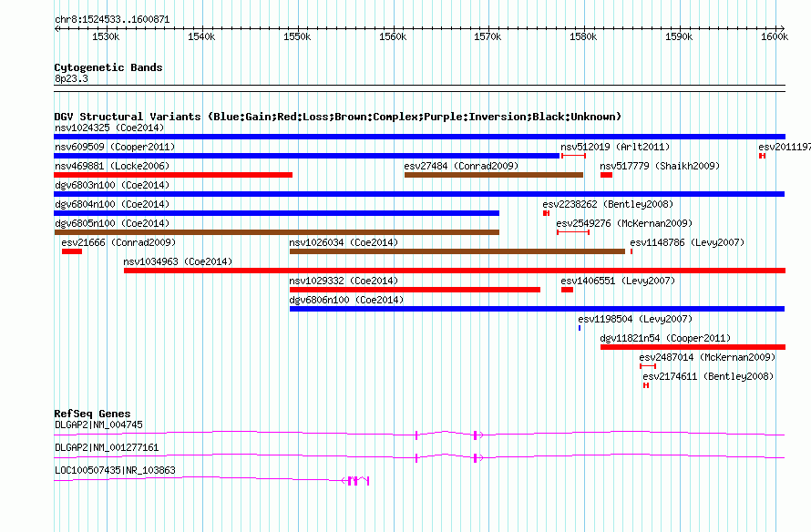Screen dimensions: 811x532
Task: Open the LOC100507435|NR_103863 gene label
Action: point(115,470)
